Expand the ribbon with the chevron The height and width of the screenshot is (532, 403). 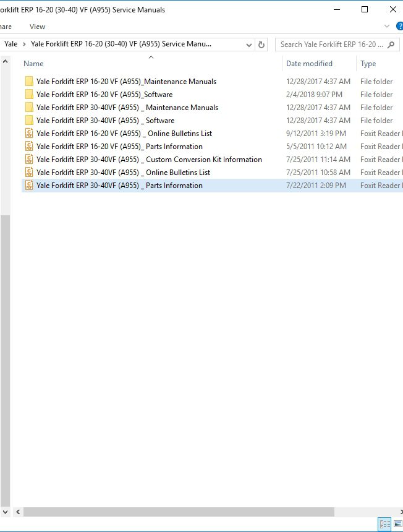(x=387, y=26)
